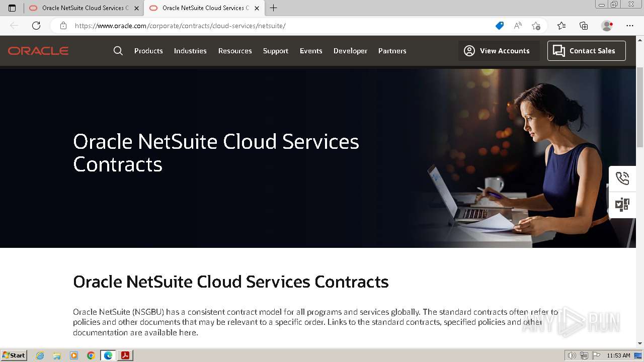The height and width of the screenshot is (362, 644).
Task: Click the Oracle NetSuite Cloud Services Contracts heading
Action: point(231,282)
